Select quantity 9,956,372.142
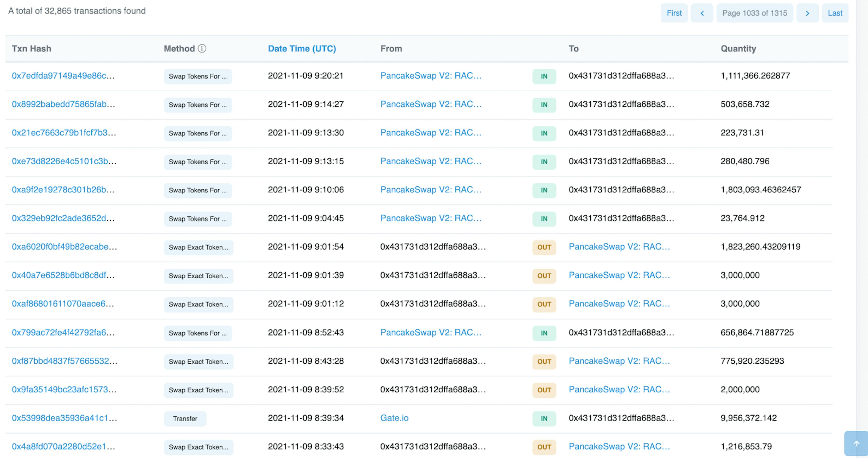Image resolution: width=868 pixels, height=458 pixels. [x=749, y=418]
